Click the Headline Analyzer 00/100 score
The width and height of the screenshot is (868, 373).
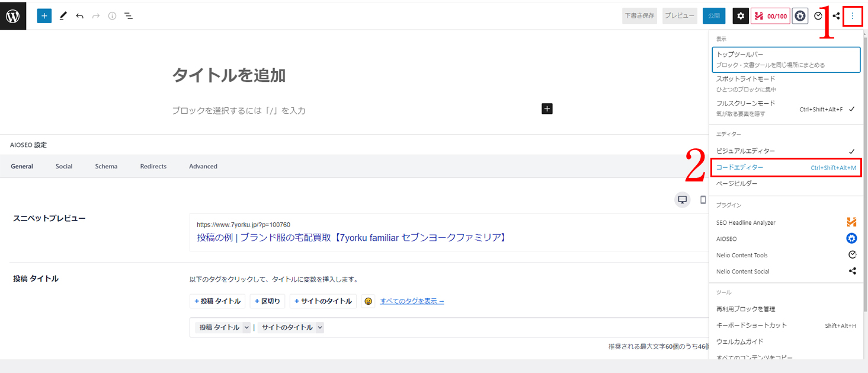point(770,16)
